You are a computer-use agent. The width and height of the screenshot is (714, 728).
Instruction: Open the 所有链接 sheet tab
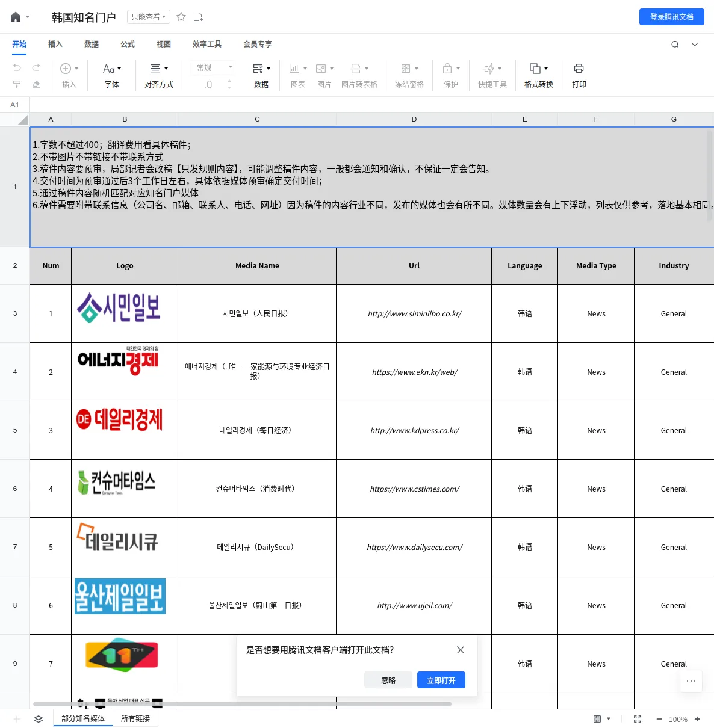coord(135,718)
